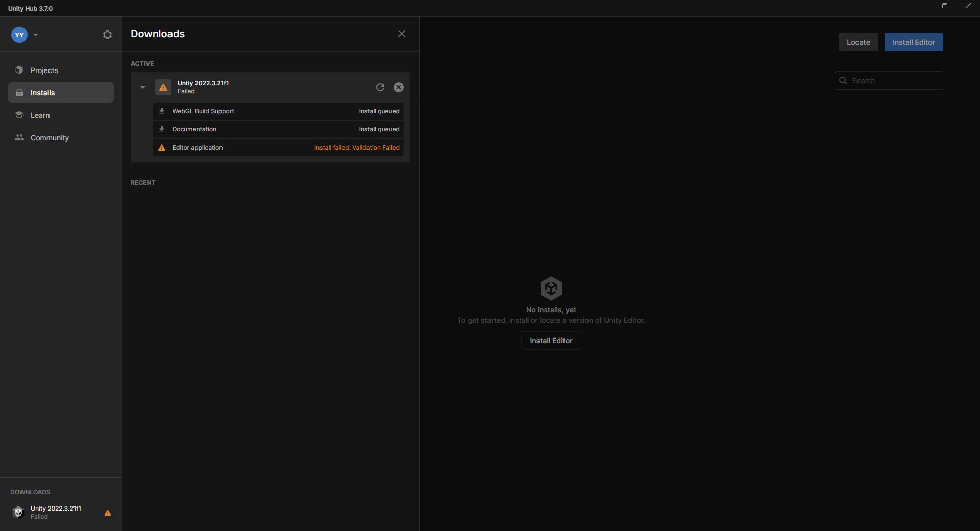
Task: Minimize the Unity Hub window
Action: [x=921, y=6]
